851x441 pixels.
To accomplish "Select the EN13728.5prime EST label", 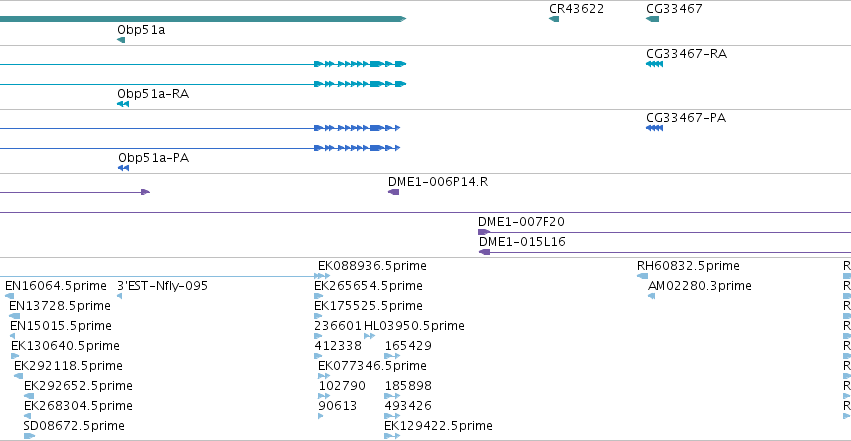I will [x=60, y=306].
